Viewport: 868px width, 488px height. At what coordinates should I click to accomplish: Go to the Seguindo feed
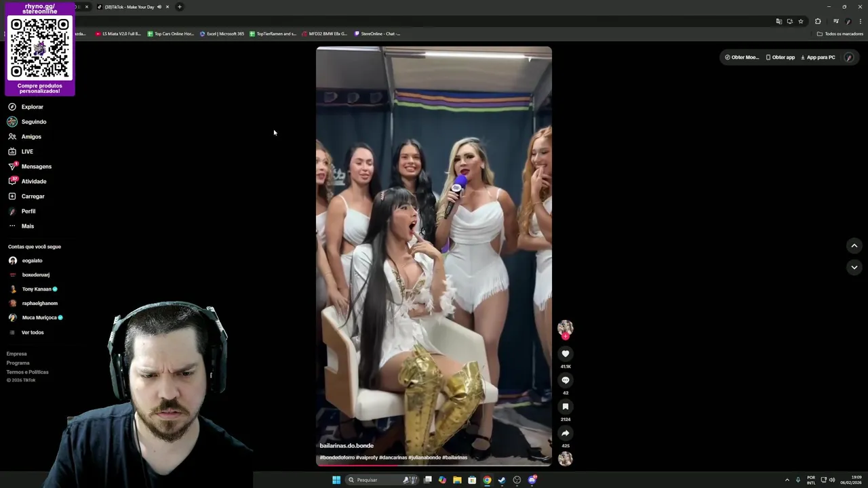pos(27,121)
